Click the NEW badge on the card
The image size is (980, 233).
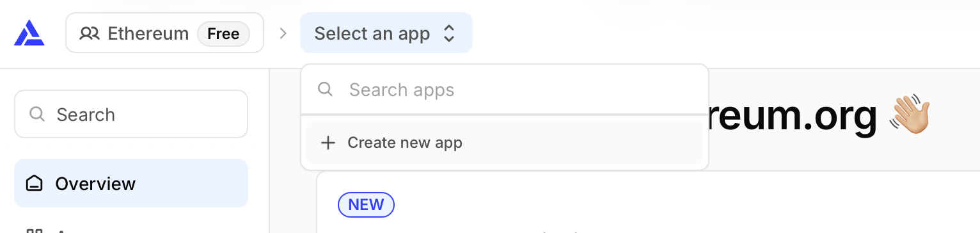point(366,204)
